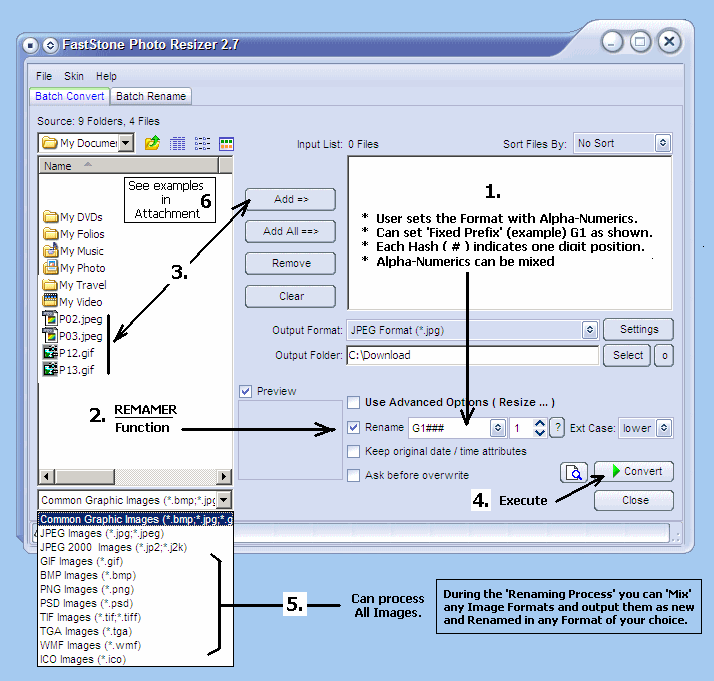Open the Skin menu
Screen dimensions: 714x681
(x=74, y=76)
